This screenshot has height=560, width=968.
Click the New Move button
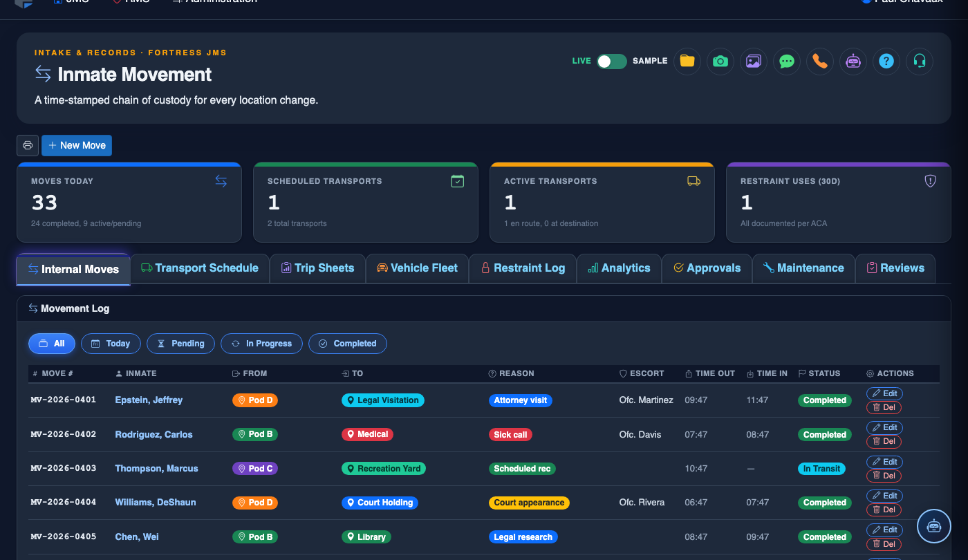(x=77, y=145)
